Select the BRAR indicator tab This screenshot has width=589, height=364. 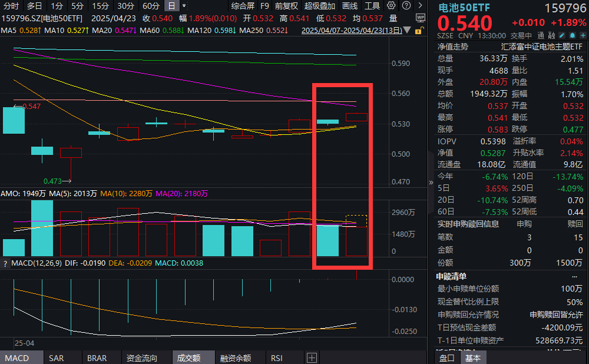pyautogui.click(x=97, y=358)
